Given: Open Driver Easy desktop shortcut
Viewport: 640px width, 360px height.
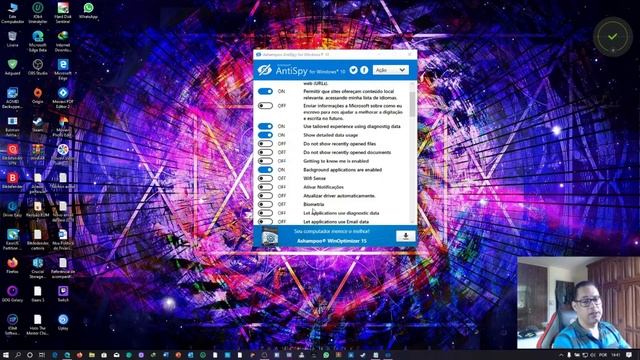Looking at the screenshot, I should click(12, 209).
